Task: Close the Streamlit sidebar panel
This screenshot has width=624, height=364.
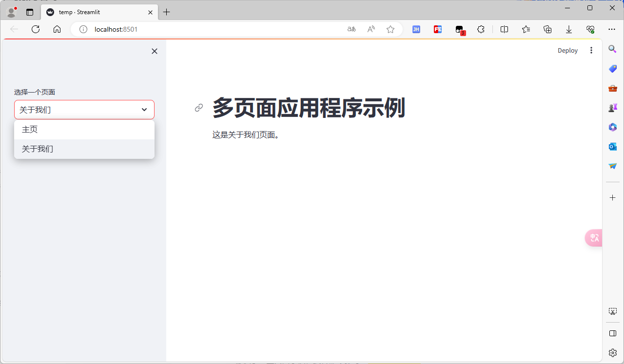Action: coord(155,51)
